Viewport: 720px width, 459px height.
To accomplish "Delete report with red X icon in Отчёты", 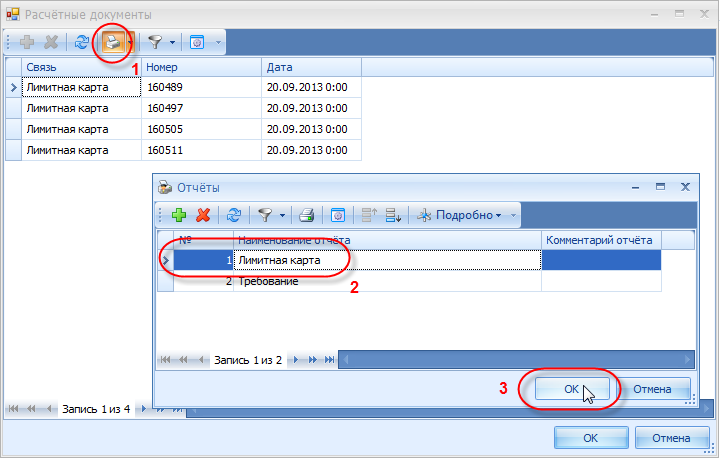I will 203,215.
